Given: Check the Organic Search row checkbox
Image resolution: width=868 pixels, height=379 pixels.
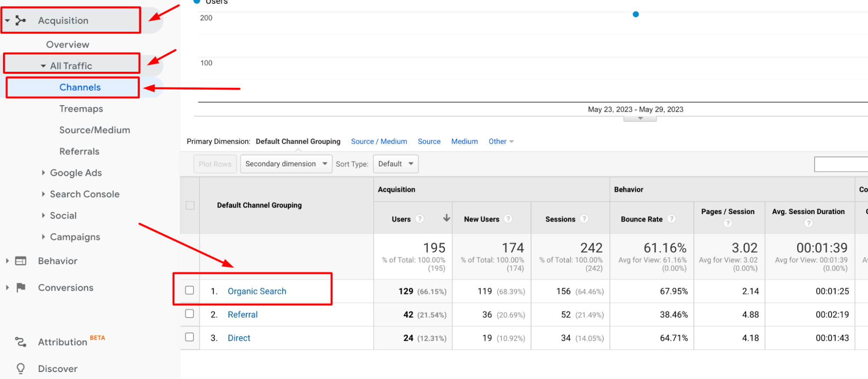Looking at the screenshot, I should [190, 290].
